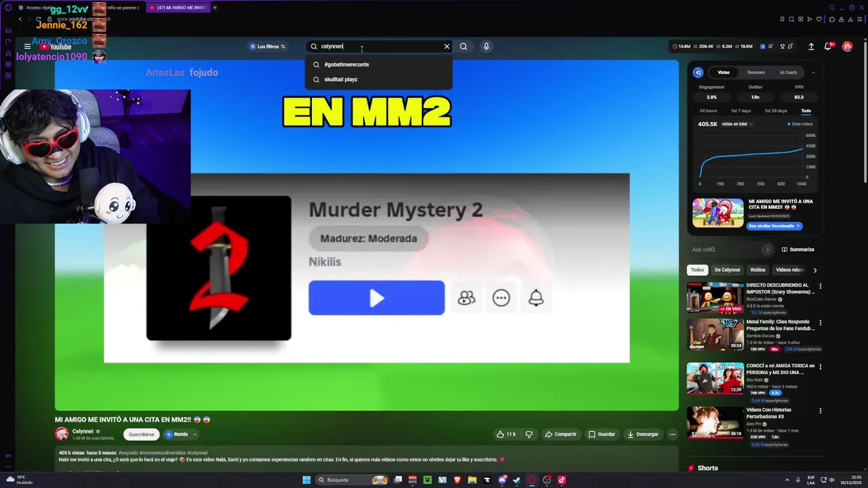
Task: Focus the YouTube search input field
Action: (378, 47)
